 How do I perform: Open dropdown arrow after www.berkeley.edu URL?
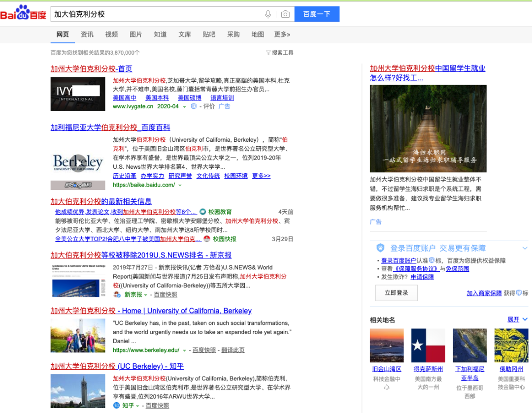[x=185, y=350]
